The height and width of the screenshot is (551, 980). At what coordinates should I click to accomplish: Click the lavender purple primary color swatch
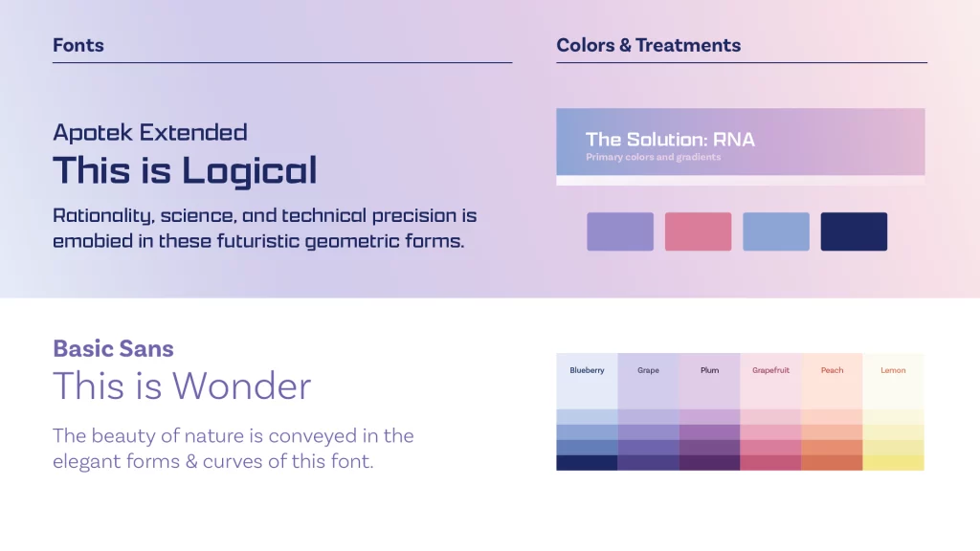pyautogui.click(x=620, y=231)
